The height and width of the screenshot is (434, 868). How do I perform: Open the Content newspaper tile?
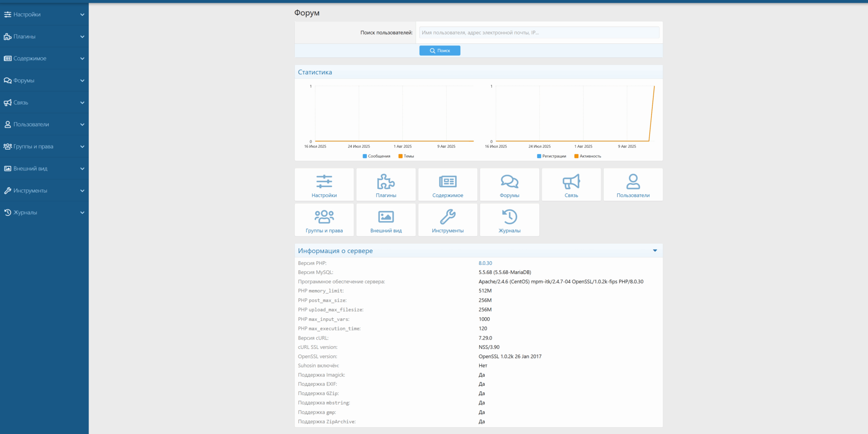[x=448, y=184]
